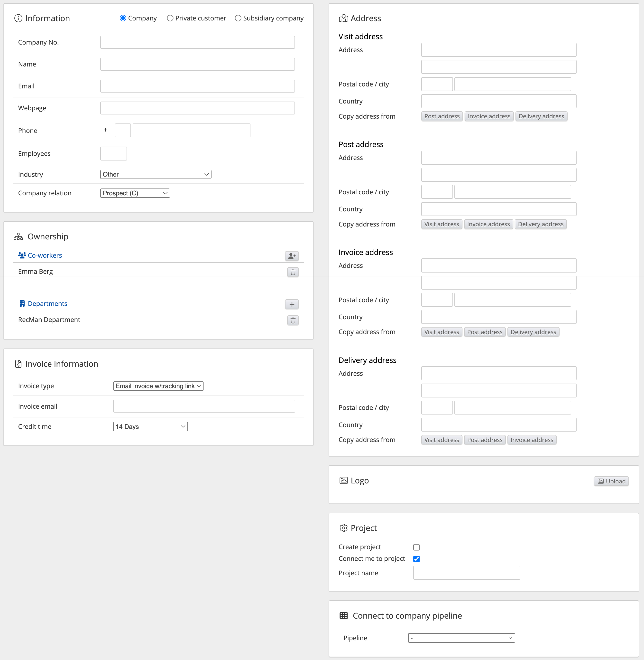The height and width of the screenshot is (660, 644).
Task: Open the Credit time dropdown
Action: [150, 426]
